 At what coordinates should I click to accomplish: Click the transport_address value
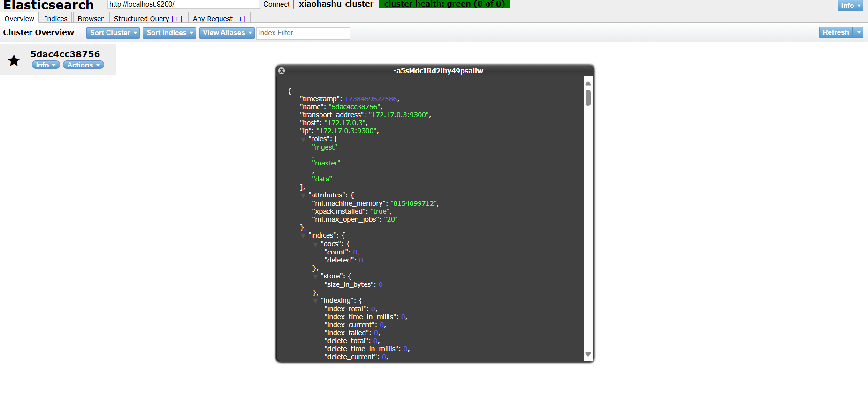tap(398, 115)
